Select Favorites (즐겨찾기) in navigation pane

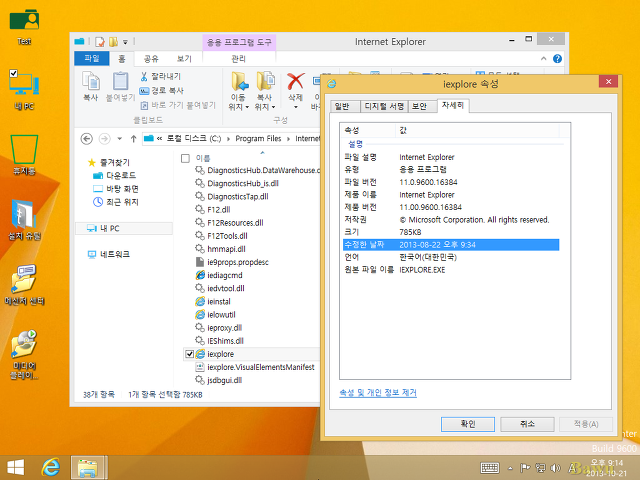point(109,162)
